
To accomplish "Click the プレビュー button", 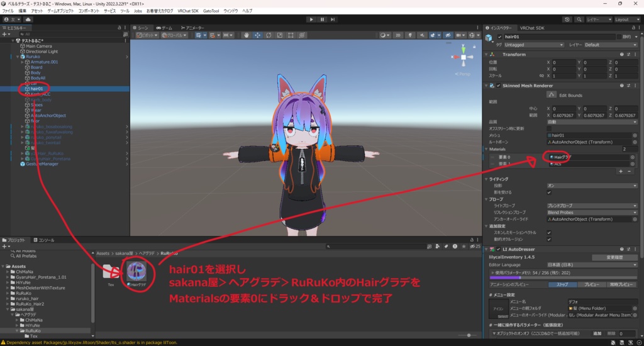I will tap(591, 284).
